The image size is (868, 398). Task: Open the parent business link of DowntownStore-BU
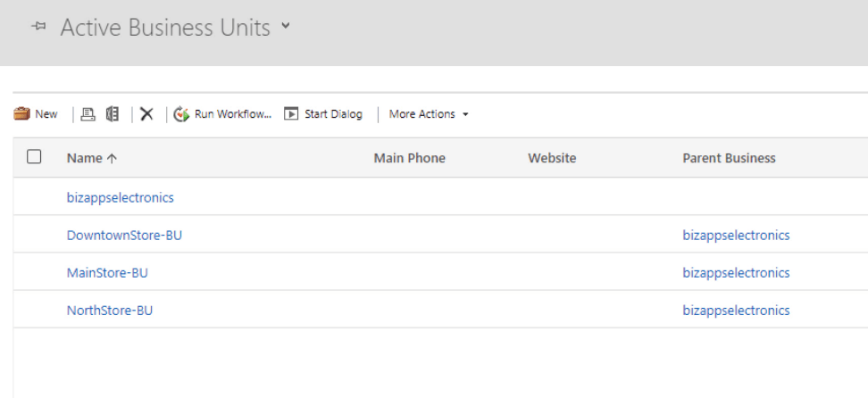click(x=736, y=236)
